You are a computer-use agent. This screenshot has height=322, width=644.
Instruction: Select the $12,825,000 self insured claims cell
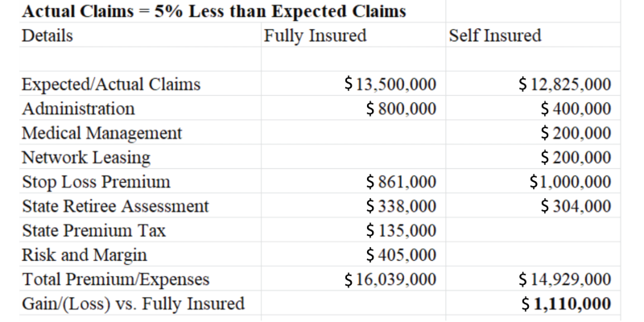[x=565, y=85]
